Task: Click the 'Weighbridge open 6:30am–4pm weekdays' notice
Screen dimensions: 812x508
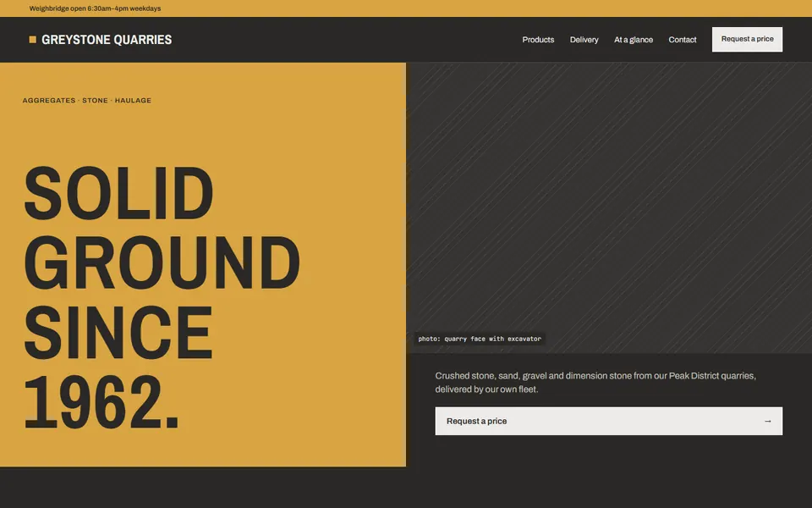Action: click(95, 8)
